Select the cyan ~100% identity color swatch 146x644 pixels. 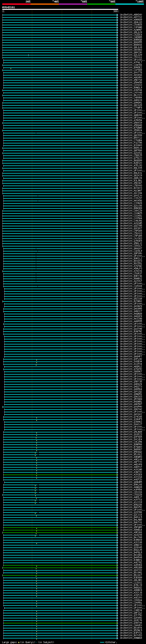coord(130,4)
